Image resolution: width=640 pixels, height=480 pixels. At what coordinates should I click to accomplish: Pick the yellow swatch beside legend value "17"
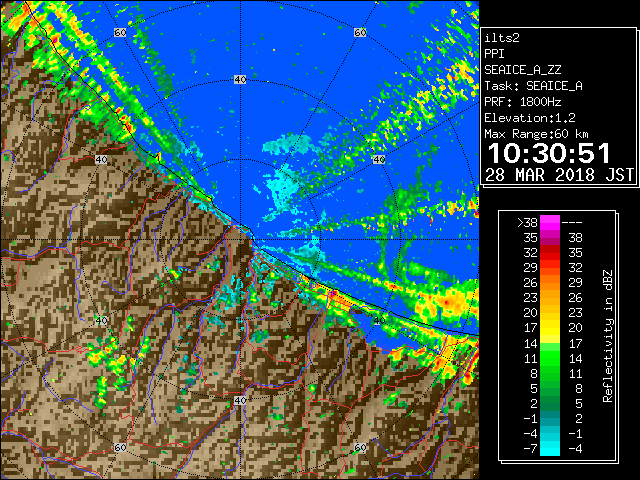(x=550, y=328)
